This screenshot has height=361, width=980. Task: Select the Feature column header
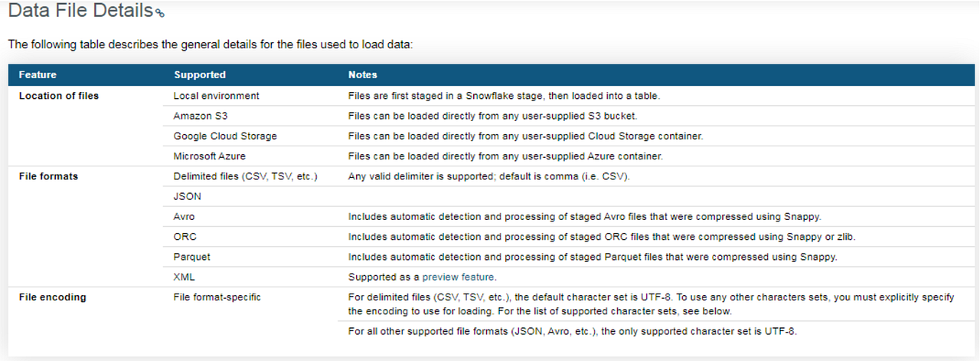(38, 75)
